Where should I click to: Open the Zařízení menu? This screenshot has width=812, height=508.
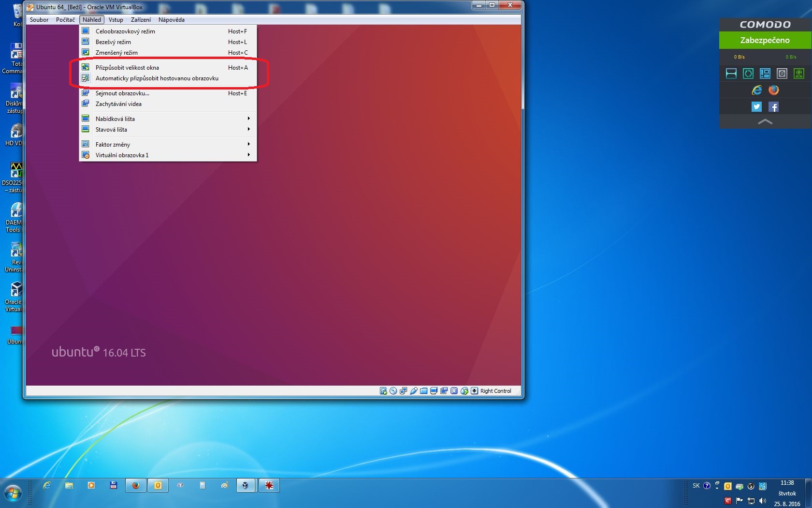pyautogui.click(x=141, y=20)
